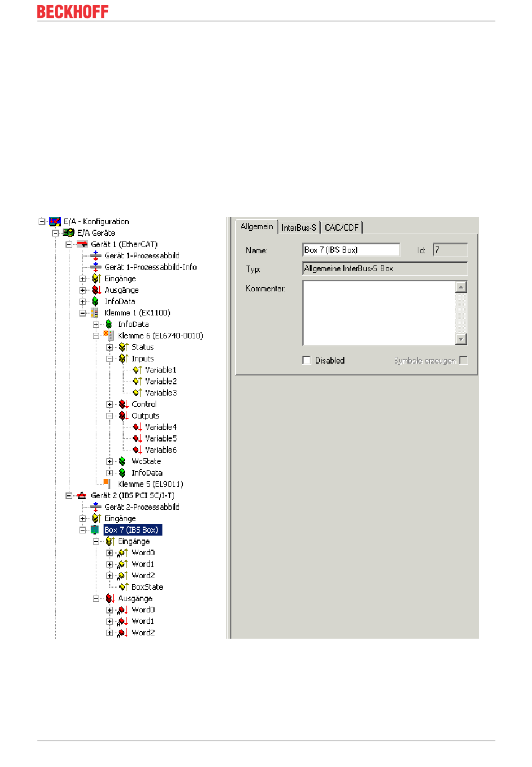Click into the Kommentar text area
Image resolution: width=532 pixels, height=767 pixels.
(379, 313)
